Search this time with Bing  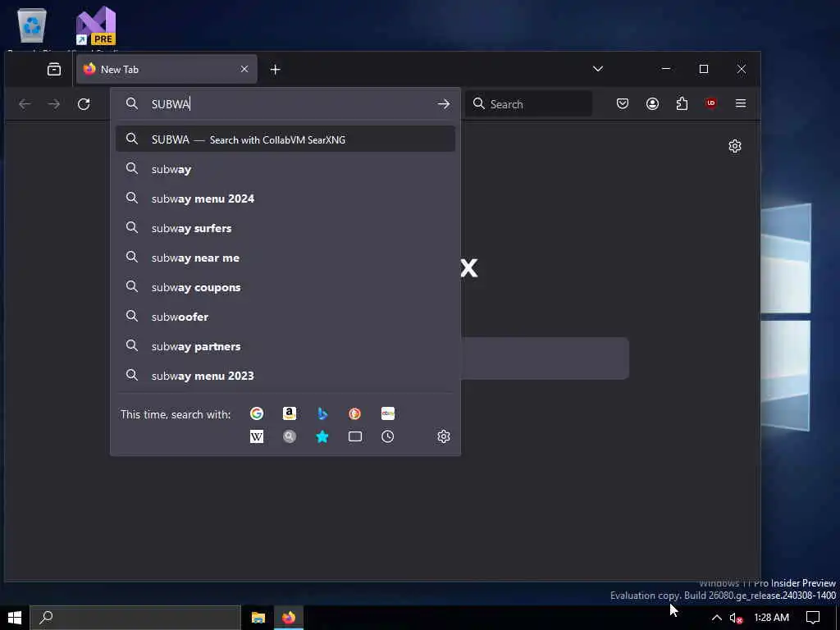tap(322, 413)
